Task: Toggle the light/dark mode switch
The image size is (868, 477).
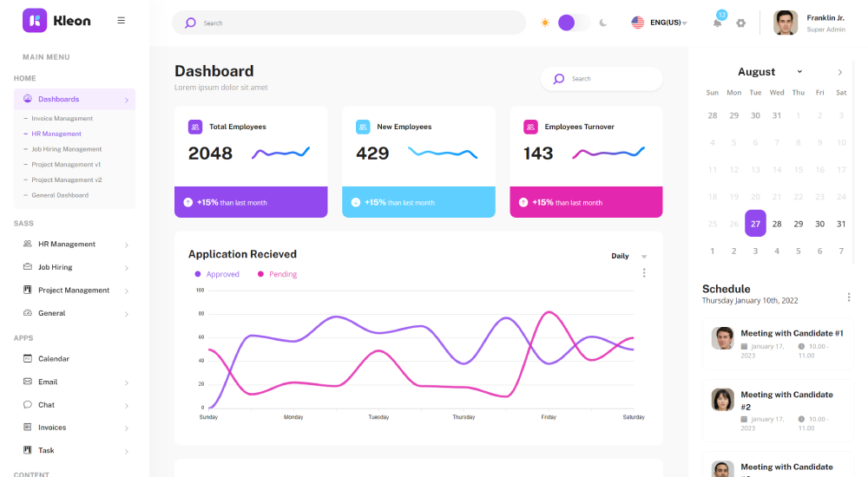Action: [572, 23]
